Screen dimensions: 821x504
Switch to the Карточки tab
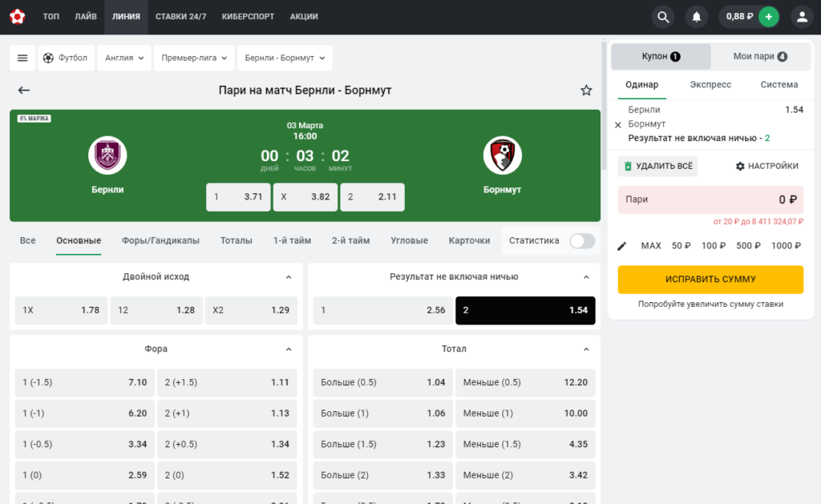click(x=469, y=240)
